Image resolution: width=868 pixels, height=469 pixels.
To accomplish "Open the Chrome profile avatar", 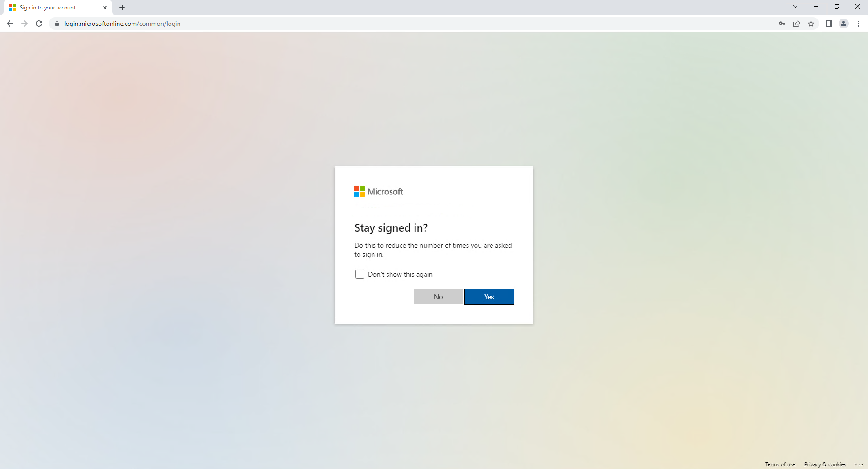I will (844, 24).
